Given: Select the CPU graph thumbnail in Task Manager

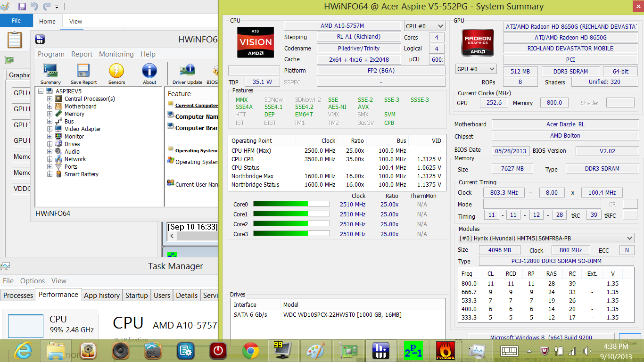Looking at the screenshot, I should [26, 326].
